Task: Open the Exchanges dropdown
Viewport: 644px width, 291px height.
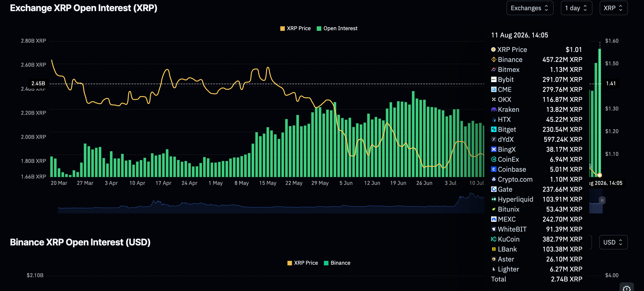Action: tap(530, 8)
